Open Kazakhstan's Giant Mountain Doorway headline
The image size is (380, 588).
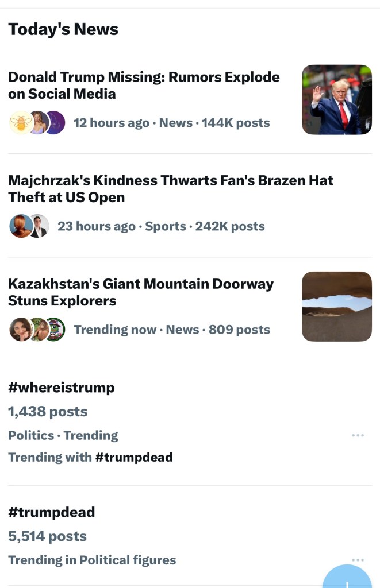pos(141,292)
